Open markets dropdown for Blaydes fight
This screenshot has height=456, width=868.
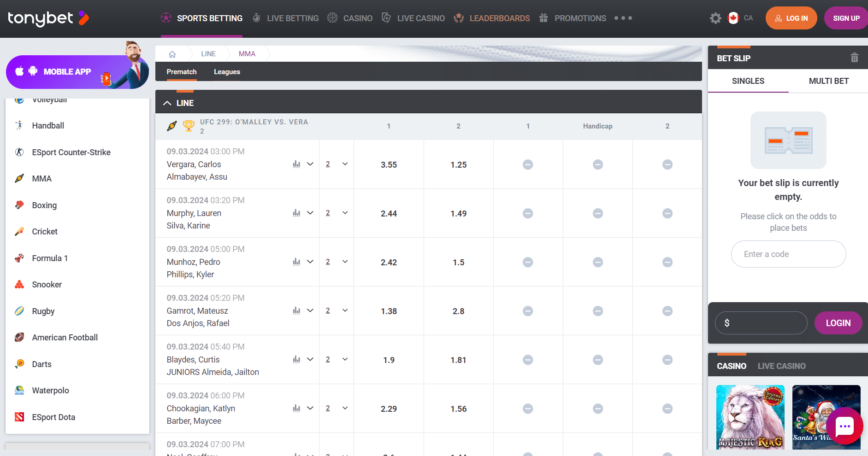click(x=345, y=359)
